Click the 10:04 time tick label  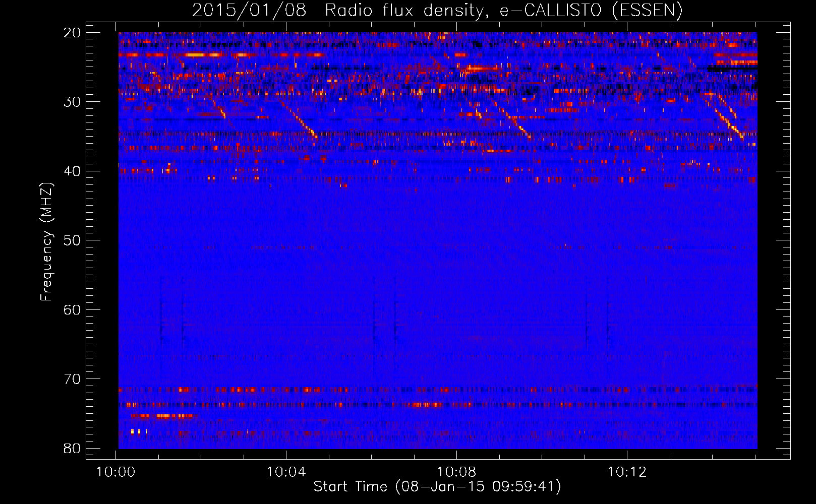[x=286, y=472]
